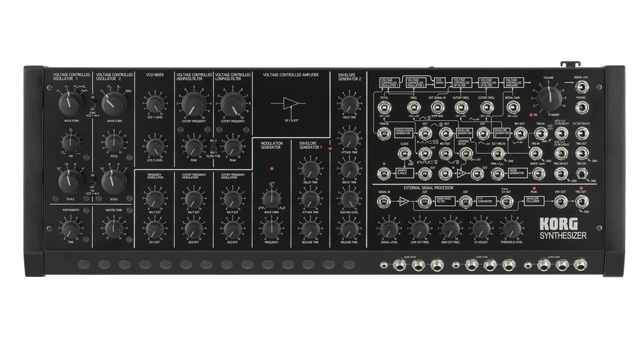The image size is (644, 337).
Task: Adjust the Envelope Generator 1 Release Time knob
Action: point(310,229)
